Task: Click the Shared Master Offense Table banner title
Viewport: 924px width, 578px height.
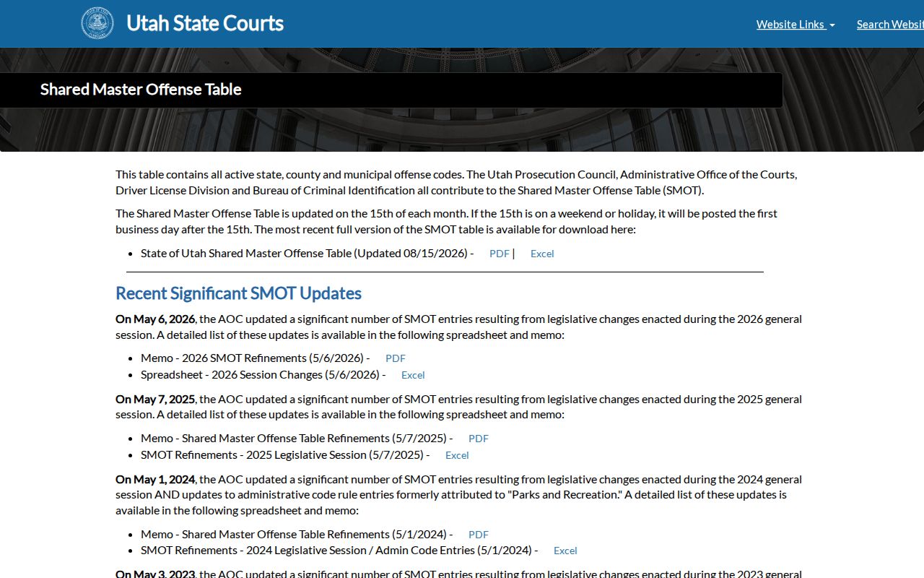Action: pyautogui.click(x=141, y=90)
